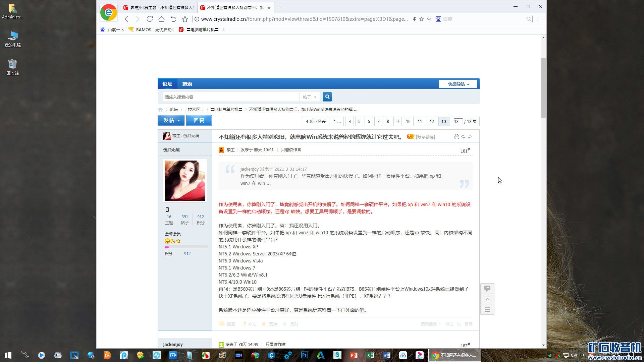Open the 快捷导航 dropdown
The image size is (644, 362).
[458, 84]
